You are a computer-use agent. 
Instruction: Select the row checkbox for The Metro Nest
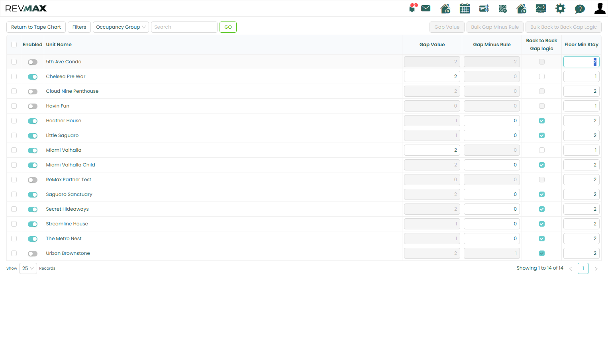14,239
